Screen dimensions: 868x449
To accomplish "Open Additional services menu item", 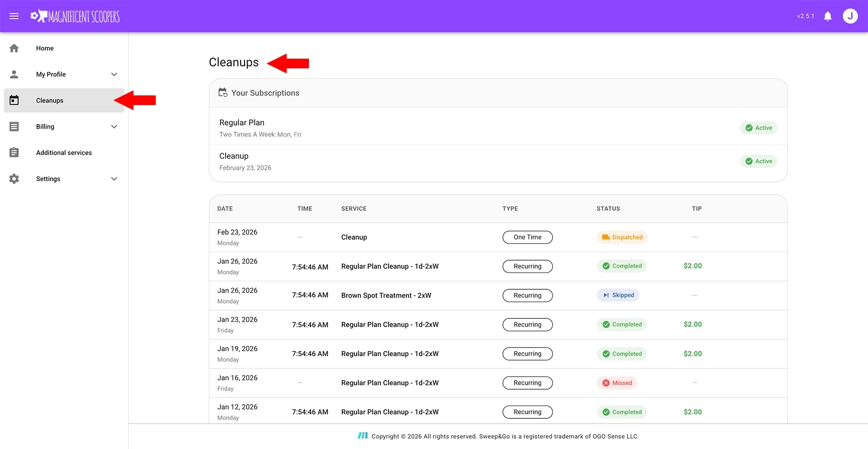I will tap(64, 153).
